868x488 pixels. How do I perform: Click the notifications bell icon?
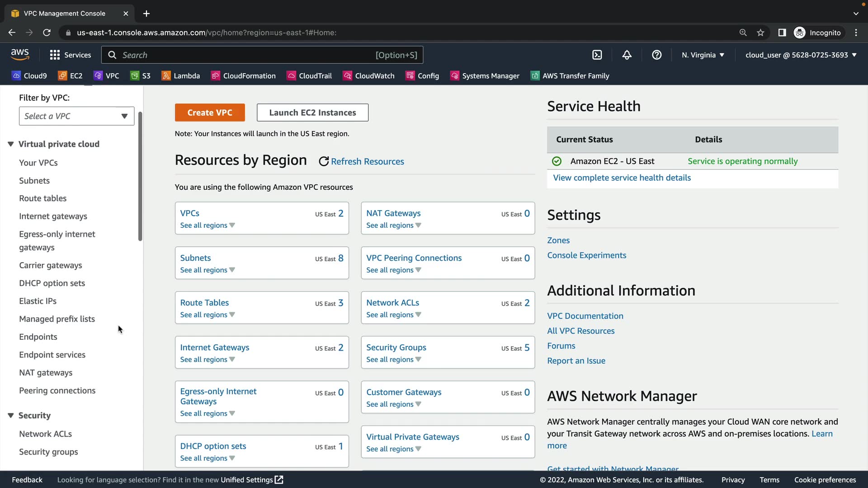point(627,55)
